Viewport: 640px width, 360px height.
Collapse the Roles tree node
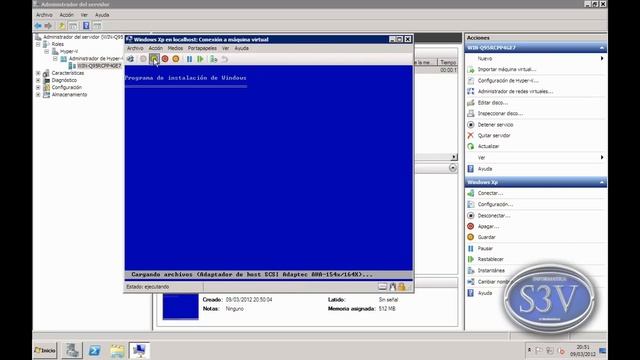[x=38, y=44]
